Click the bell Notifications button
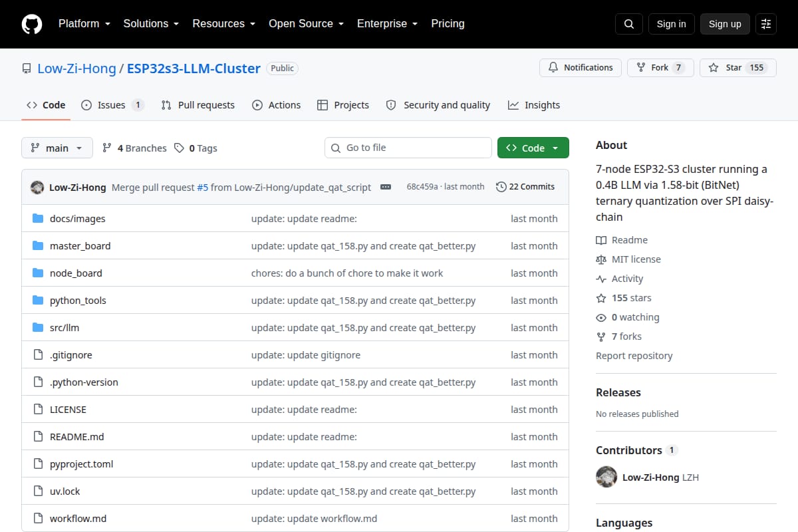The width and height of the screenshot is (798, 532). pos(581,68)
